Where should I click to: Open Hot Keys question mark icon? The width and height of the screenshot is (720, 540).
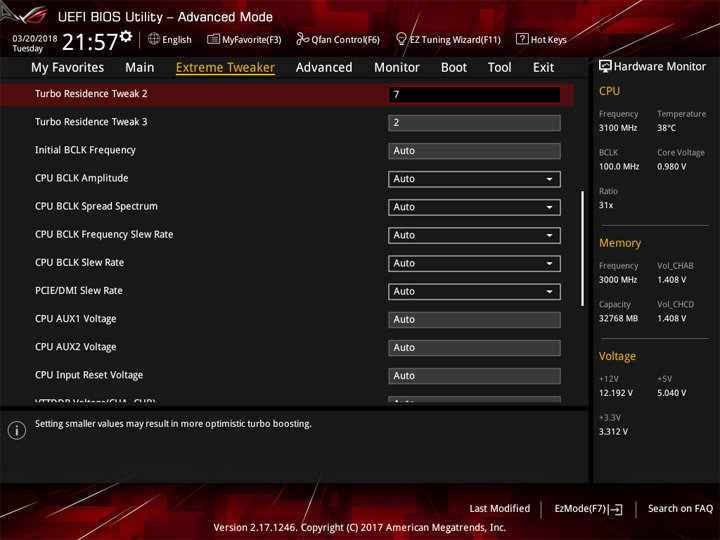pos(522,39)
